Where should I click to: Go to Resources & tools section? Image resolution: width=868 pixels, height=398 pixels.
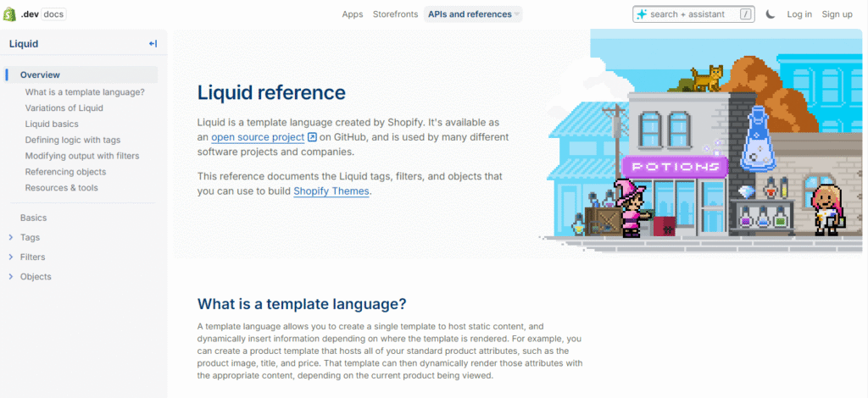pyautogui.click(x=61, y=188)
